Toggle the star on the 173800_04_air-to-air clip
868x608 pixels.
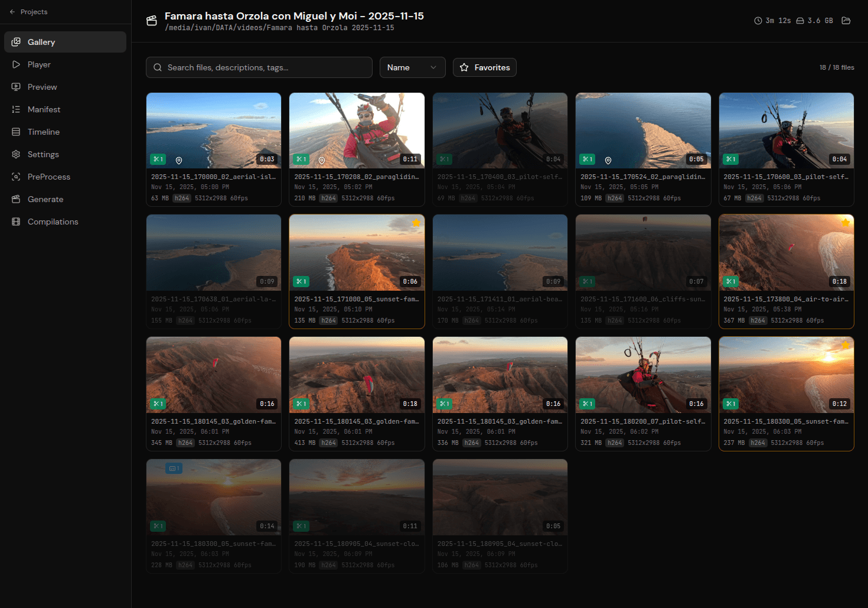[x=845, y=223]
